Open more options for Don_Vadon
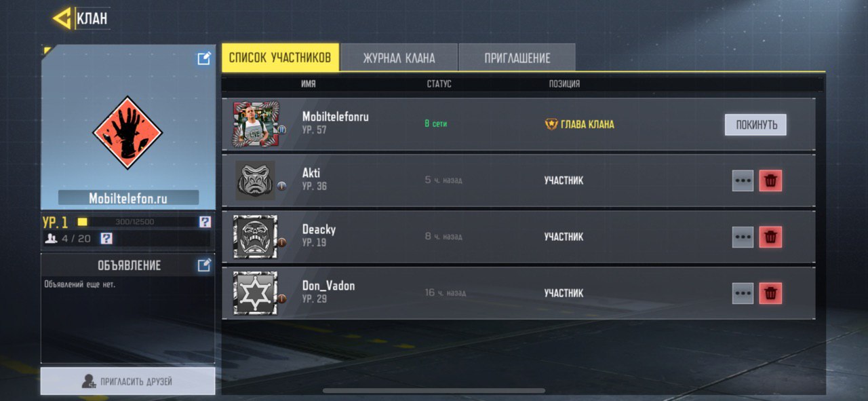 (743, 293)
